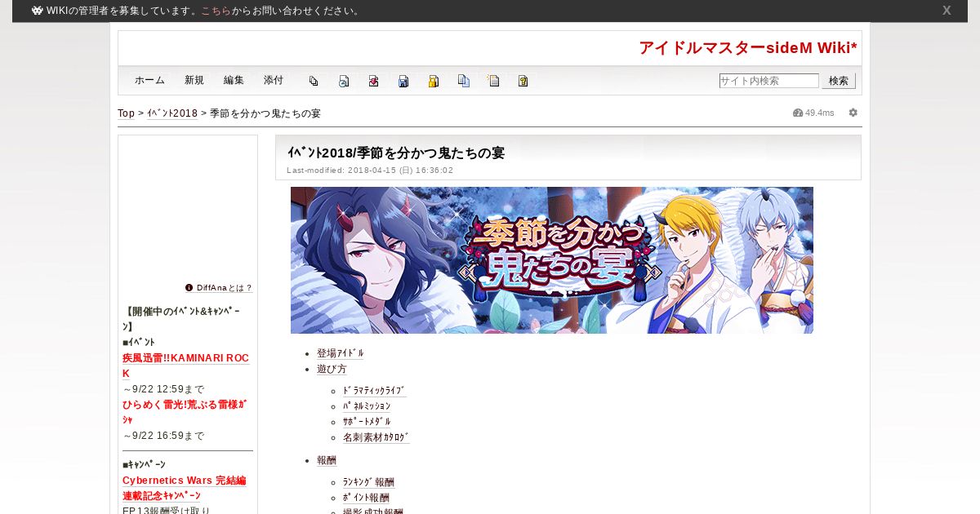
Task: Open the ホーム menu item
Action: tap(149, 80)
